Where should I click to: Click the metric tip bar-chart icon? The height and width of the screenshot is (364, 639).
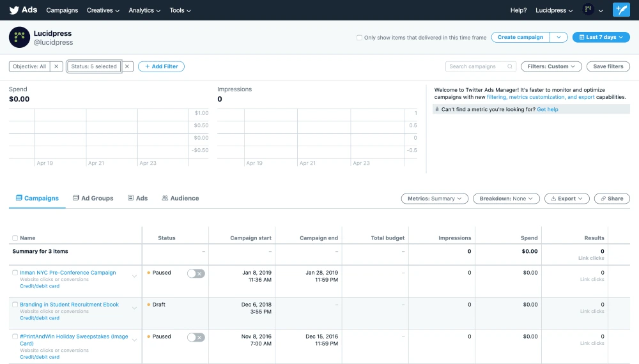tap(437, 109)
